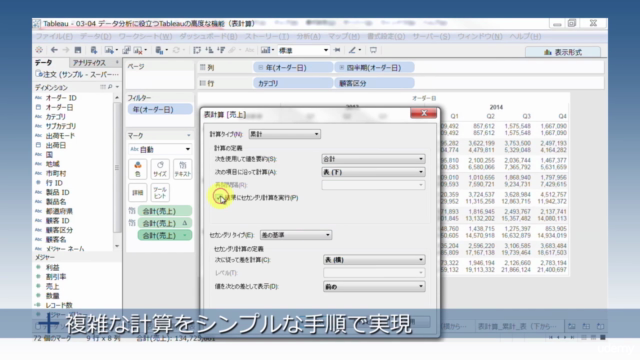Open the summarize values dropdown showing 合計

pos(373,159)
